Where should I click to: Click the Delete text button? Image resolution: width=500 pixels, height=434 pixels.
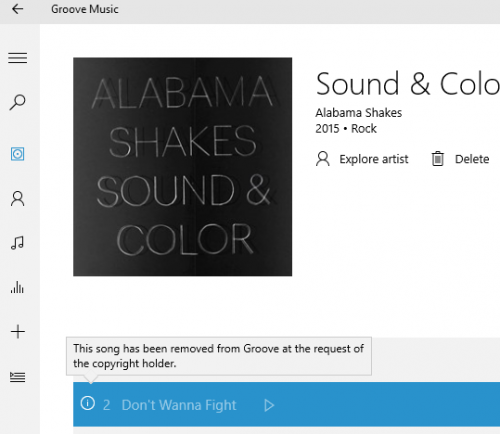472,159
